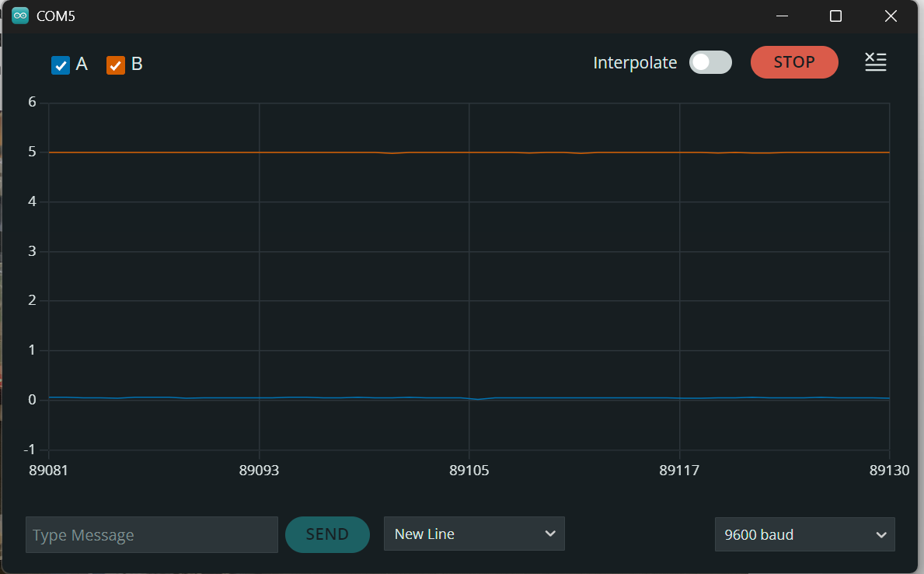Viewport: 924px width, 574px height.
Task: Enable the Interpolate switch
Action: (x=710, y=62)
